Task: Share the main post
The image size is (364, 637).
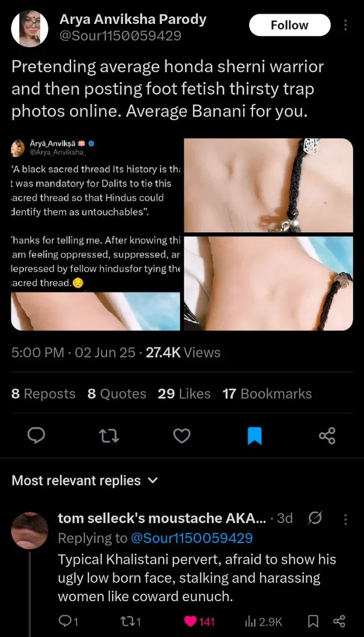Action: [327, 436]
